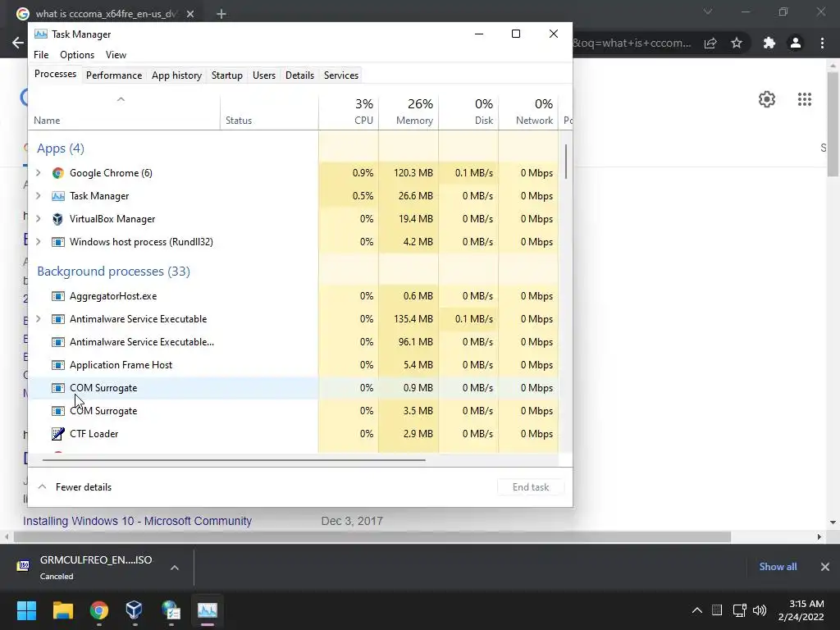Viewport: 840px width, 630px height.
Task: Click Chrome's share page icon
Action: pos(710,43)
